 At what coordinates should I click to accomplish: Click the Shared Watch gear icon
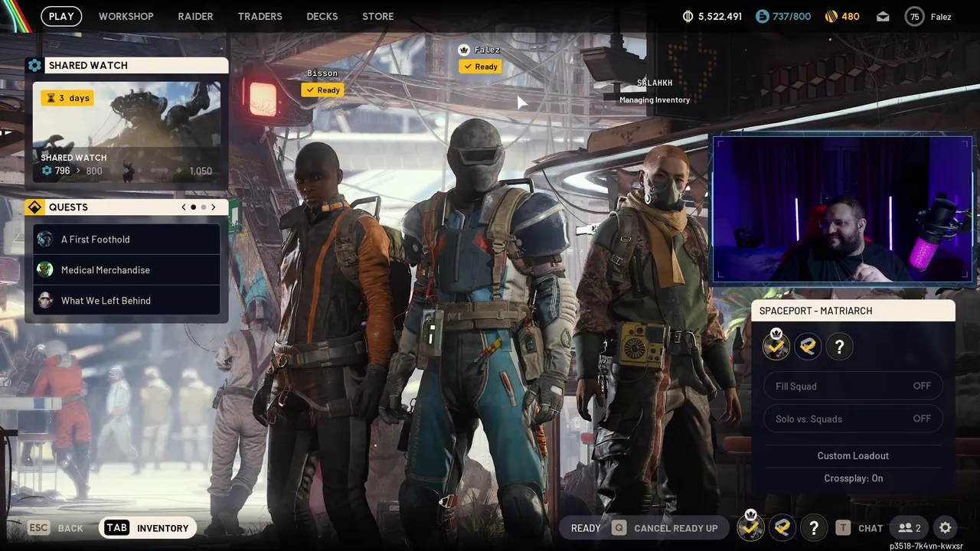click(x=34, y=65)
